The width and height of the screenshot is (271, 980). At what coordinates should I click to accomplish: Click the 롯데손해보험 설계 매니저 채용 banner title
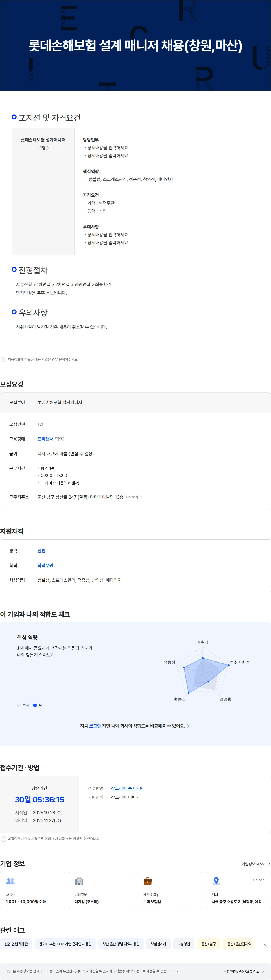(135, 46)
